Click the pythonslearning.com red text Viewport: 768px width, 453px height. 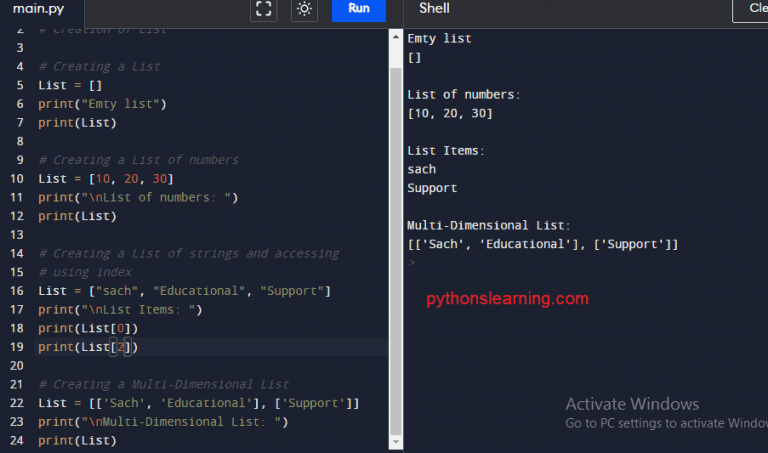point(508,298)
